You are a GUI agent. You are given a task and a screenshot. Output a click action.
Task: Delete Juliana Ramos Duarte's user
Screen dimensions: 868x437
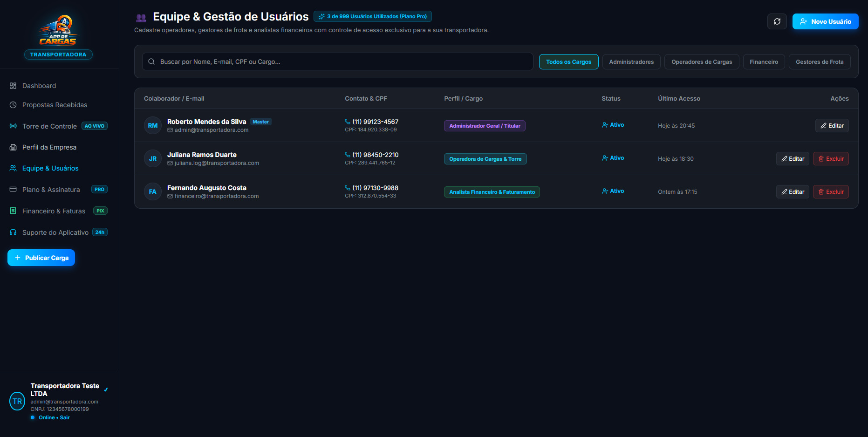coord(831,159)
